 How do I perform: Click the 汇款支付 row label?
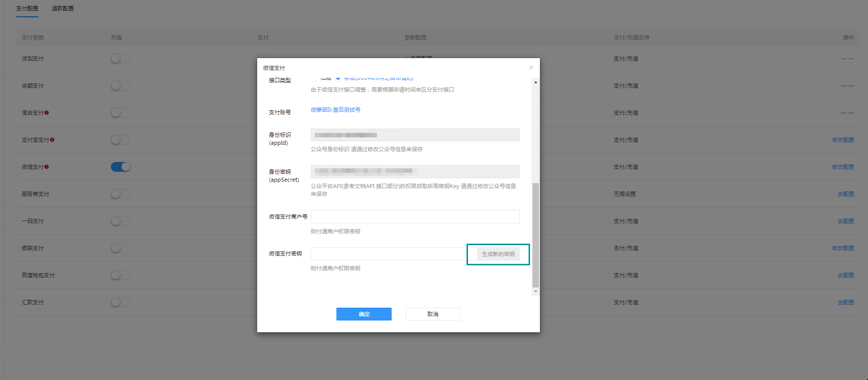point(33,302)
